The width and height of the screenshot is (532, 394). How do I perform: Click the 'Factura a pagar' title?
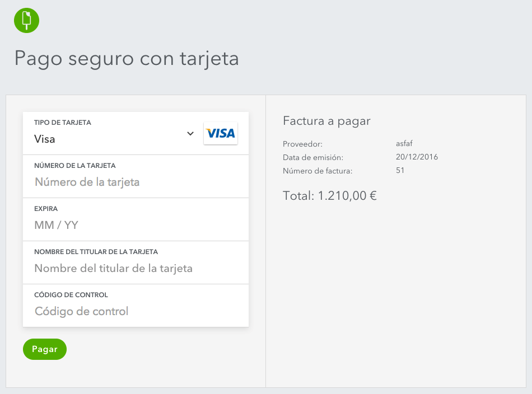326,121
